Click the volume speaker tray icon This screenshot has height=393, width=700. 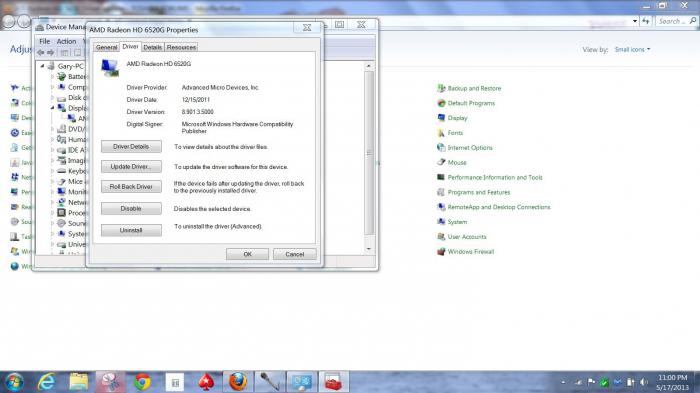644,382
